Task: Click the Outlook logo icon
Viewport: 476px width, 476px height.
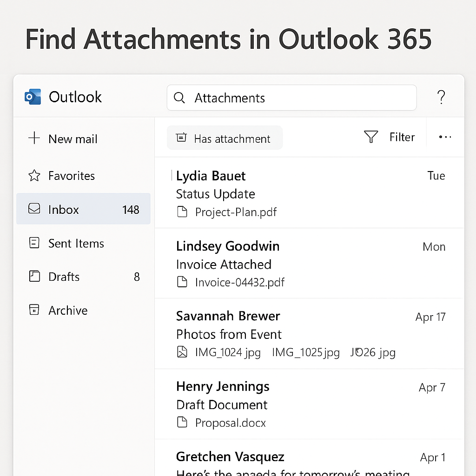Action: pos(33,97)
